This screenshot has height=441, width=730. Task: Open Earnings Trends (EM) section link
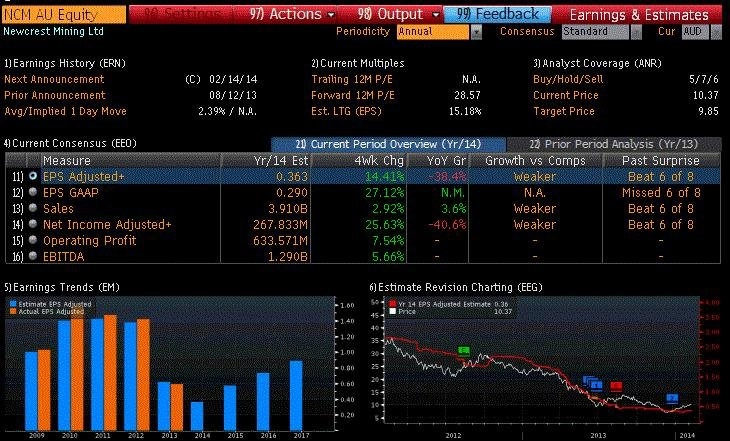tap(61, 287)
